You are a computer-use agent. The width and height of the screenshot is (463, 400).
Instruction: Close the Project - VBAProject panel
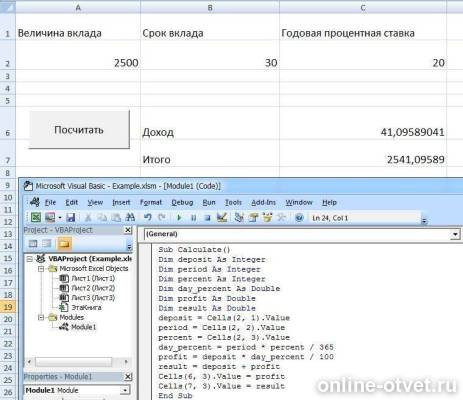click(128, 230)
